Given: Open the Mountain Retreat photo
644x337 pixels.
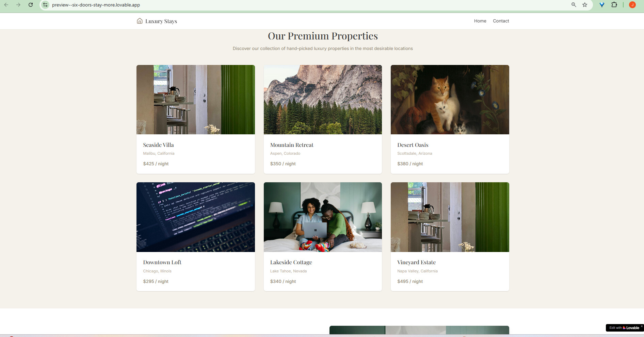Looking at the screenshot, I should coord(323,100).
